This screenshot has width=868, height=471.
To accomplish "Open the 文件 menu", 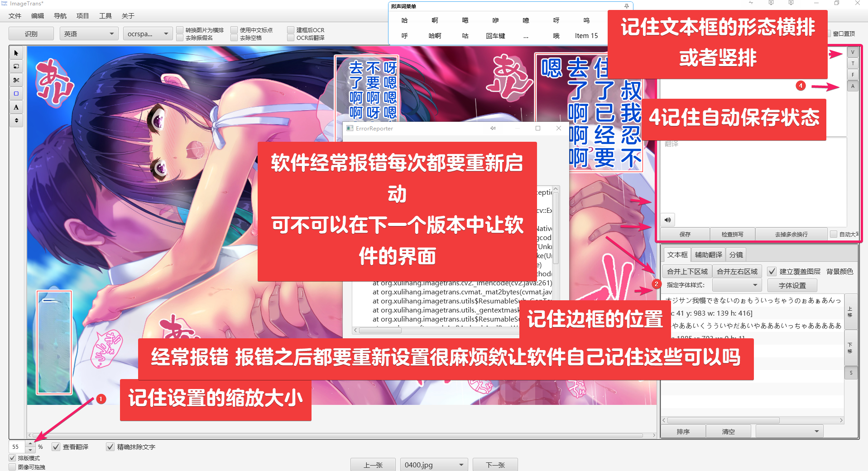I will click(15, 16).
